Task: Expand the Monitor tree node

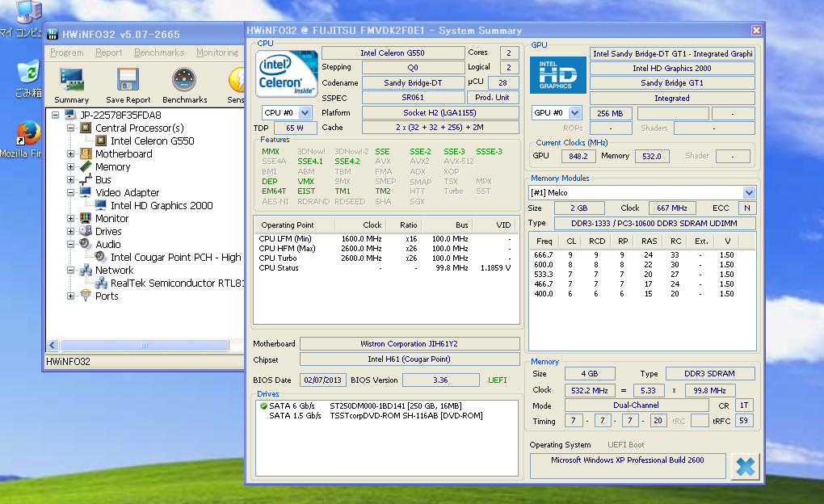Action: [70, 218]
